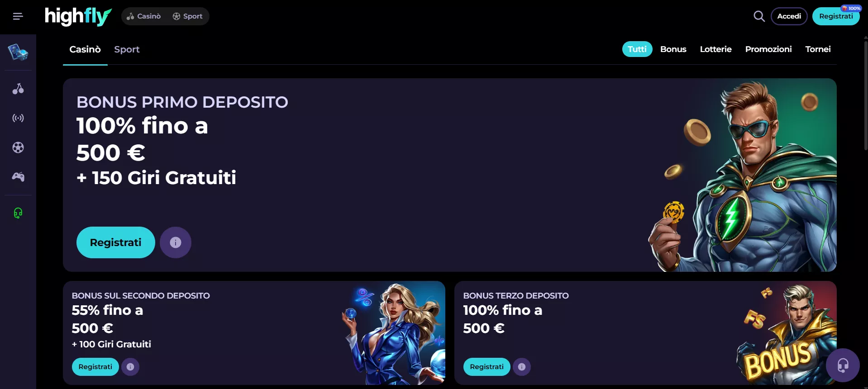The width and height of the screenshot is (868, 389).
Task: Show info for first deposit bonus
Action: click(176, 242)
